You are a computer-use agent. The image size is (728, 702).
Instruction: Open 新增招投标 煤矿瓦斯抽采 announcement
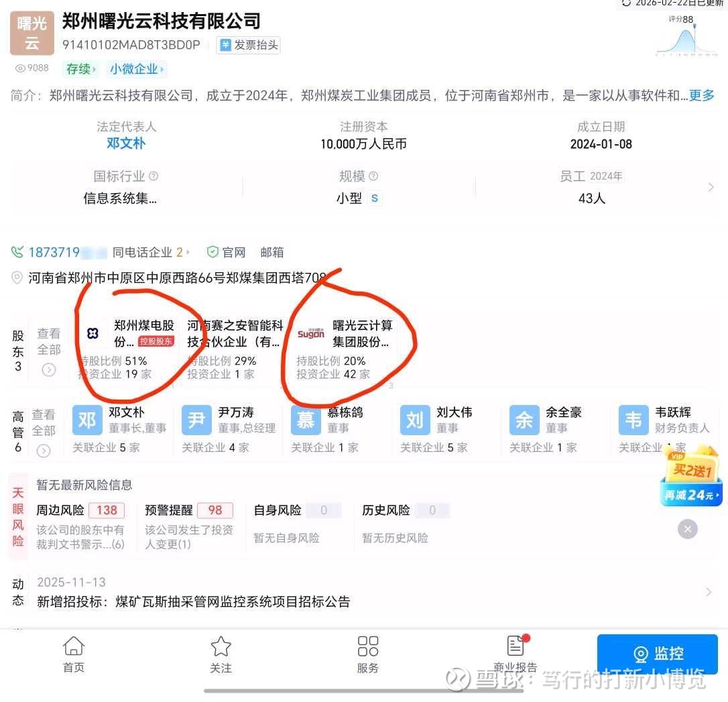[x=193, y=601]
